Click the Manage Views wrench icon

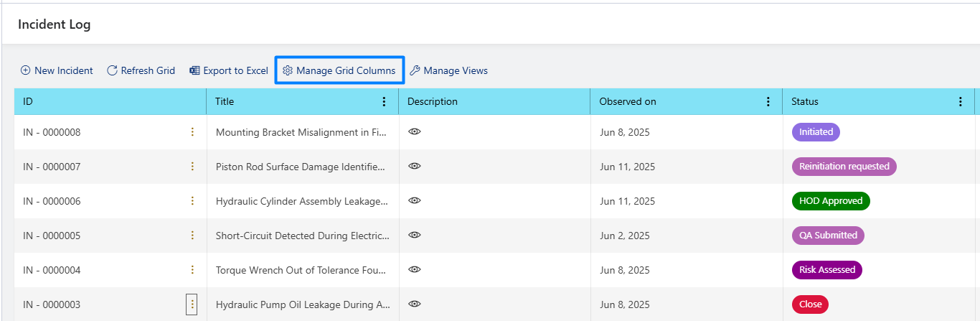(x=415, y=70)
